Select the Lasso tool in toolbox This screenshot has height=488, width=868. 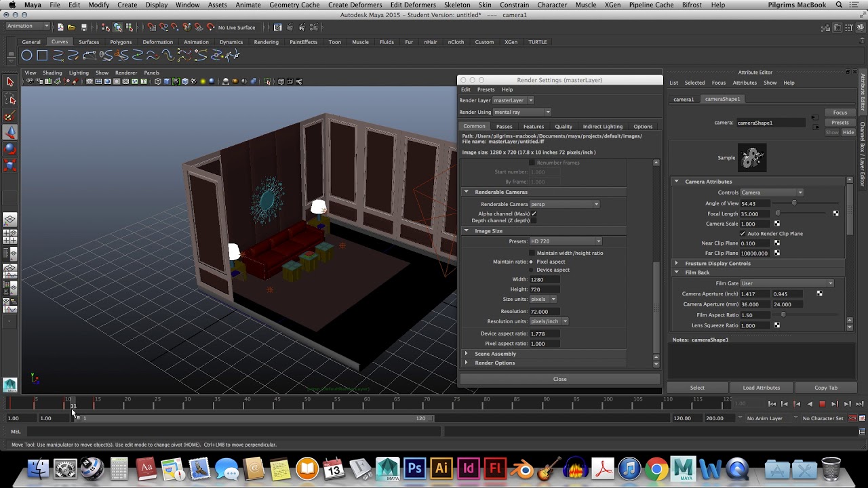coord(10,99)
